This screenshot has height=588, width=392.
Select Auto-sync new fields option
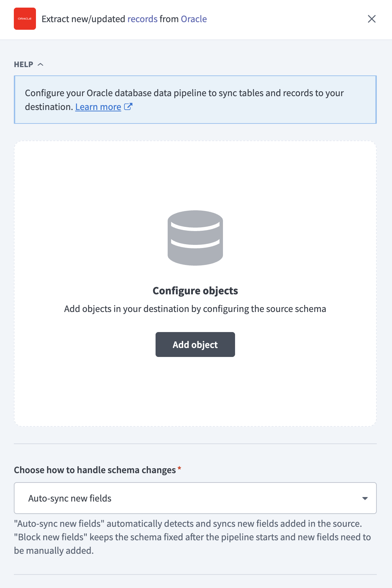(70, 498)
